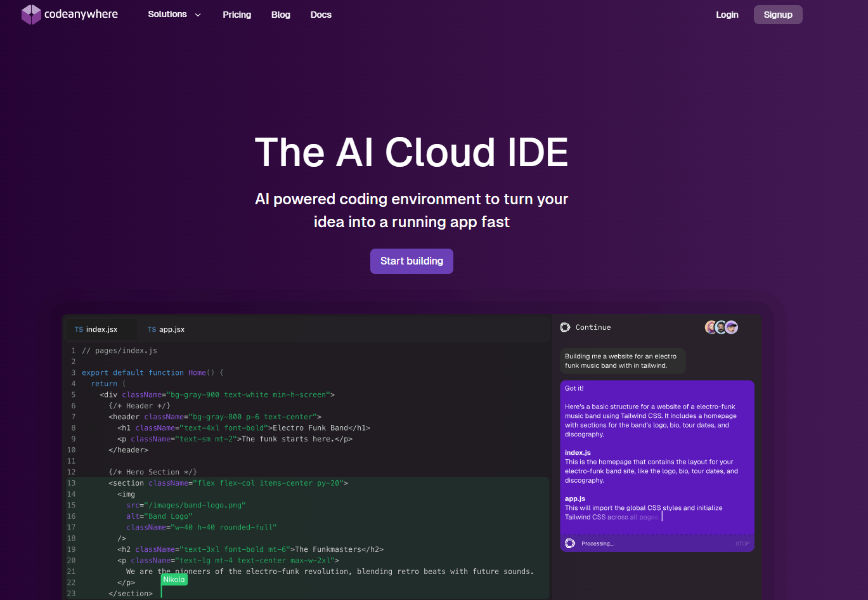This screenshot has height=600, width=868.
Task: Click the TypeScript icon on app.jsx tab
Action: pyautogui.click(x=152, y=329)
